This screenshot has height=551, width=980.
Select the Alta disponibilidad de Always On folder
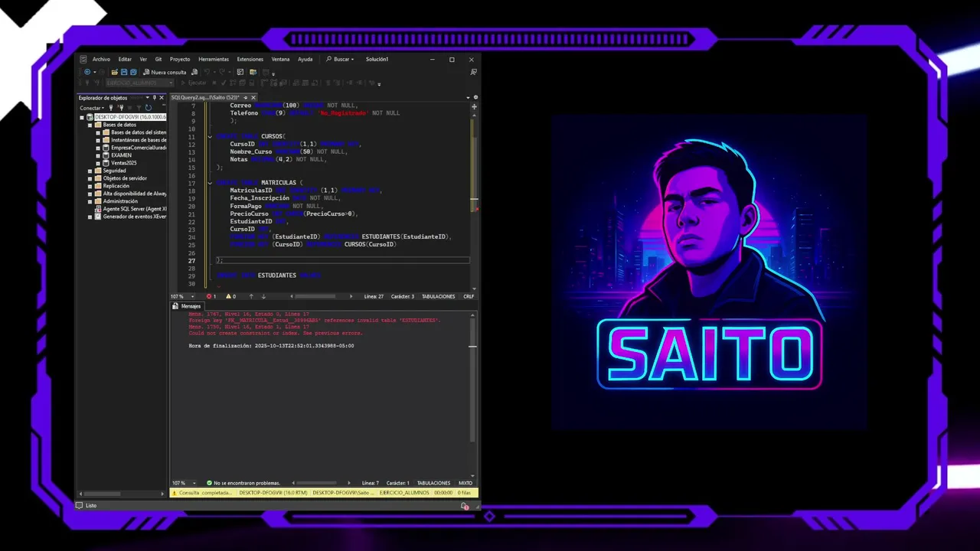coord(135,194)
